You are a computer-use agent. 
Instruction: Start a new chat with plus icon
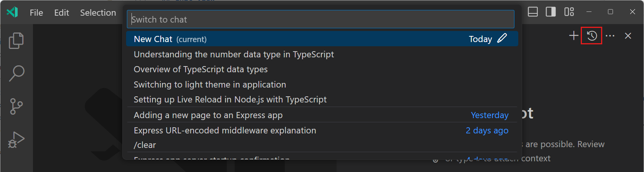coord(573,36)
